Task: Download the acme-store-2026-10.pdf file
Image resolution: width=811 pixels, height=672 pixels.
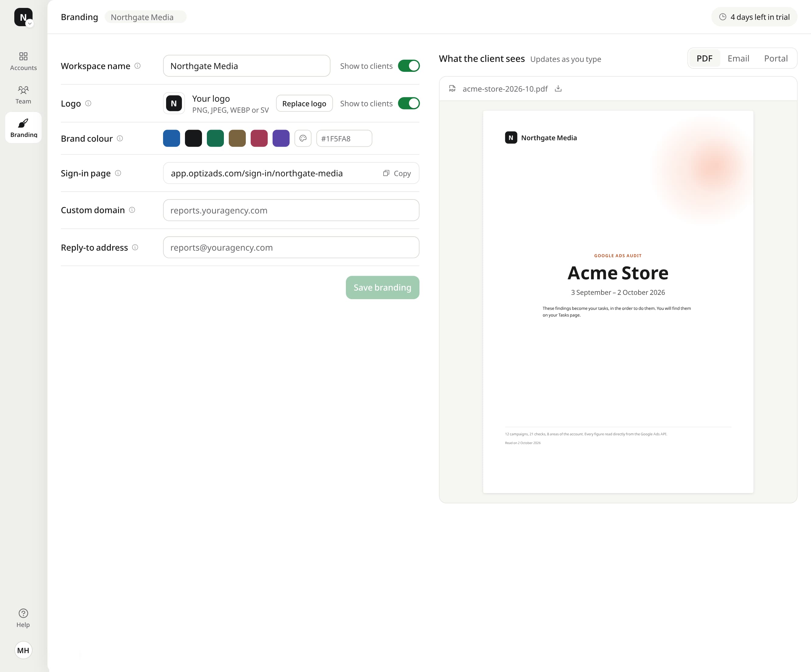Action: click(558, 89)
